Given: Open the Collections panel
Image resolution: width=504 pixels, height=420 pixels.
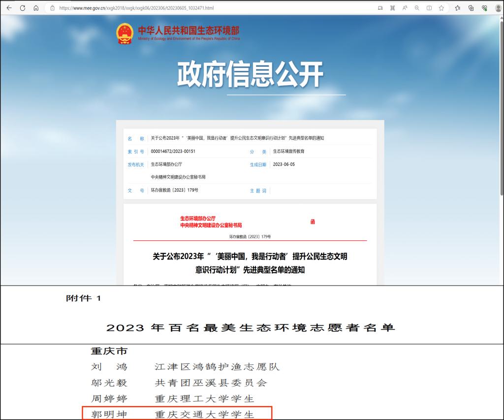Looking at the screenshot, I should tap(471, 8).
